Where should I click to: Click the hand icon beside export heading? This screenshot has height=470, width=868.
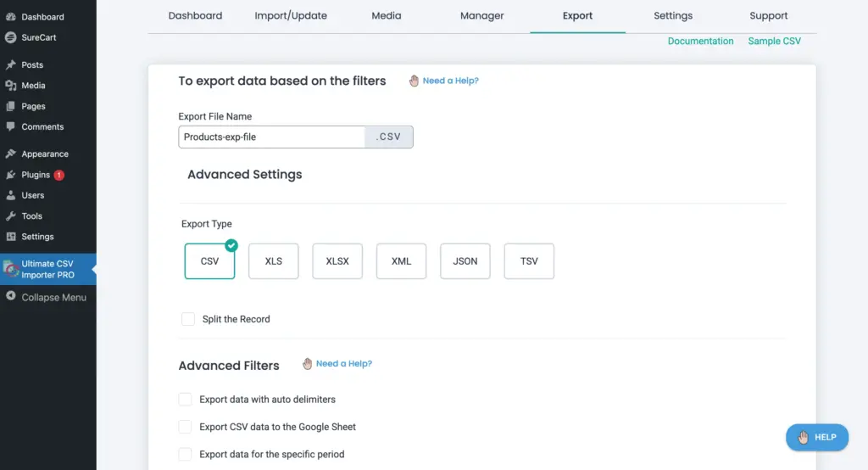tap(414, 81)
